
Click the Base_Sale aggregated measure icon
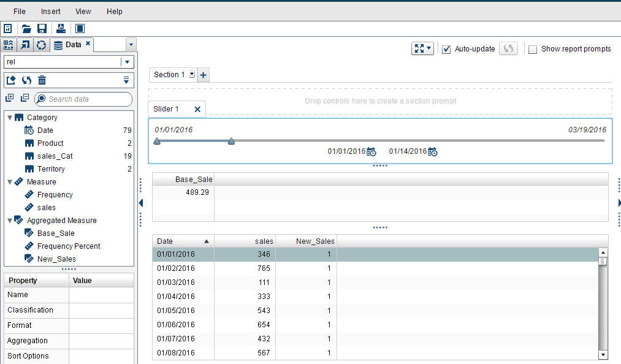29,233
